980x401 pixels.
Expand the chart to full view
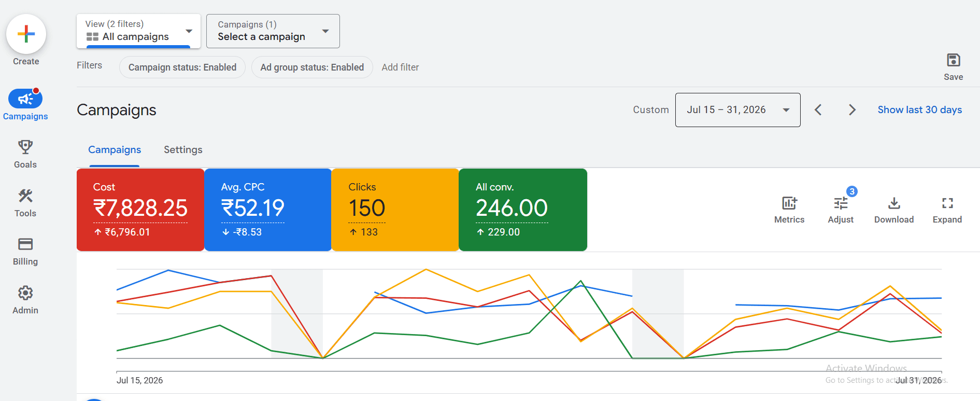pos(947,210)
